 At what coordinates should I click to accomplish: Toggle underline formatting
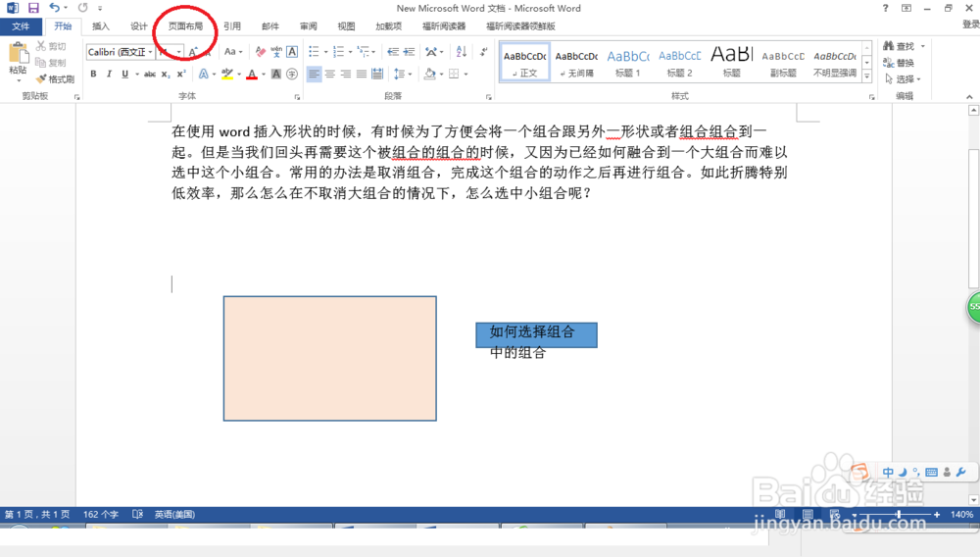click(x=125, y=74)
